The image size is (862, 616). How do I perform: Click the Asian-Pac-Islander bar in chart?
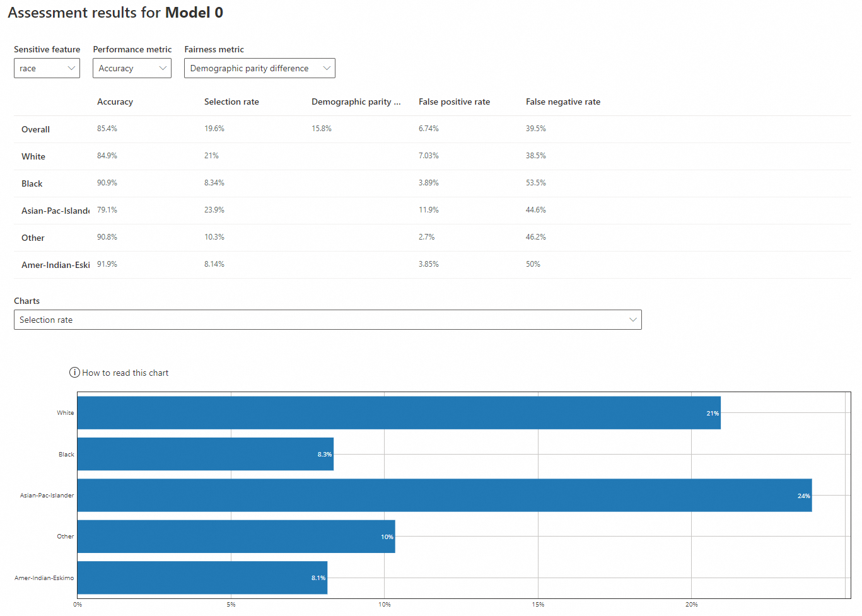(445, 496)
